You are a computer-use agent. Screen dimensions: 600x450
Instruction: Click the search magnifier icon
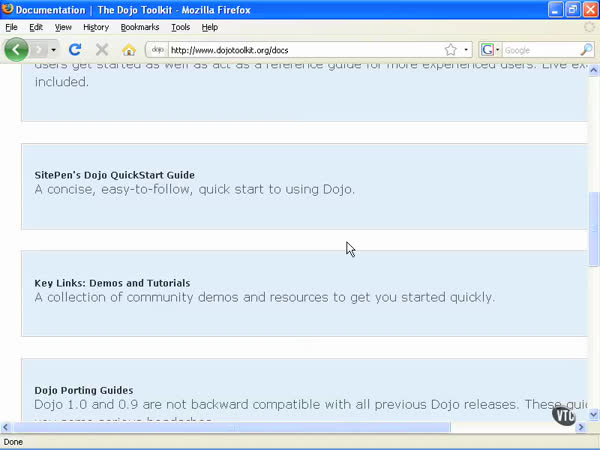tap(587, 49)
